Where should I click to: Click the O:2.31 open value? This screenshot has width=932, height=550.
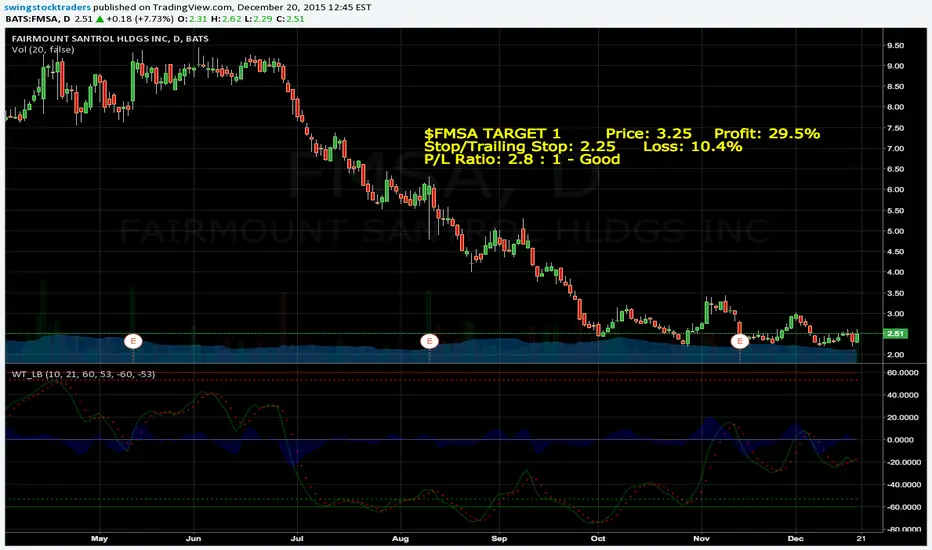pyautogui.click(x=192, y=18)
